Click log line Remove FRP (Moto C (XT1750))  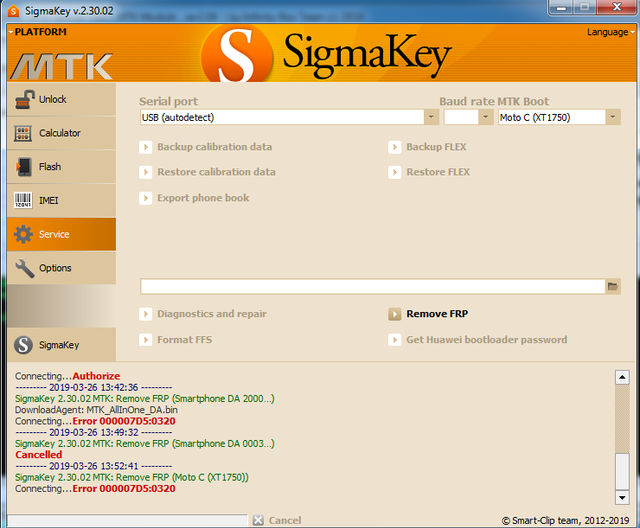(x=132, y=477)
